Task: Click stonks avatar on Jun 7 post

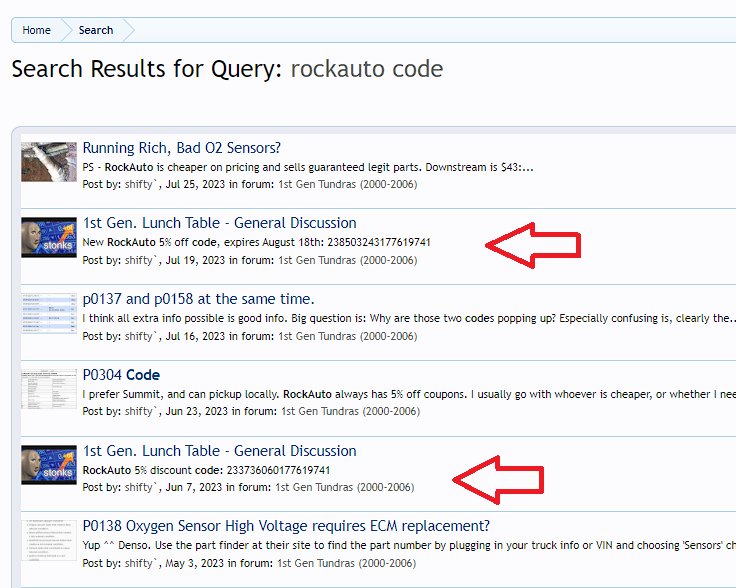Action: [49, 465]
